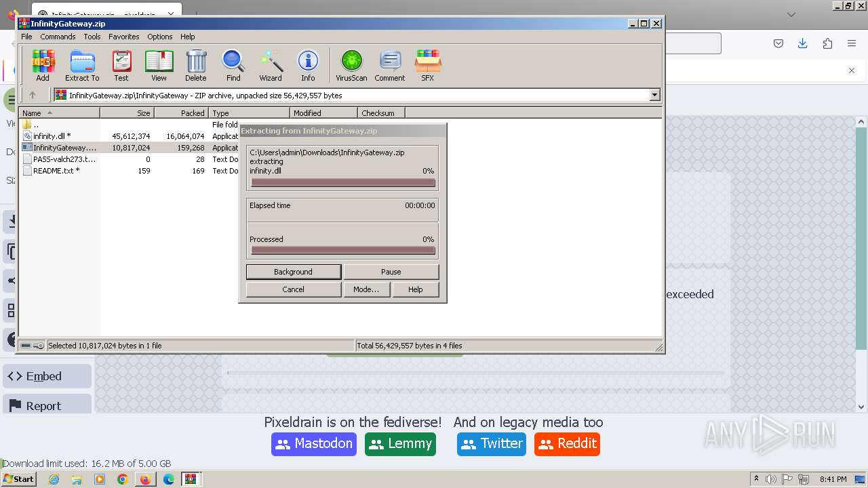Select the parent folder '..' row
Image resolution: width=868 pixels, height=488 pixels.
[129, 125]
